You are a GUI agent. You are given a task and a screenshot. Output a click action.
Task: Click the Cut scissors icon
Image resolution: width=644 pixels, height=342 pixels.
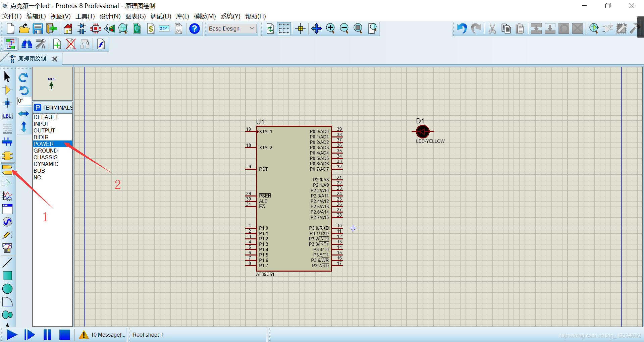coord(492,28)
